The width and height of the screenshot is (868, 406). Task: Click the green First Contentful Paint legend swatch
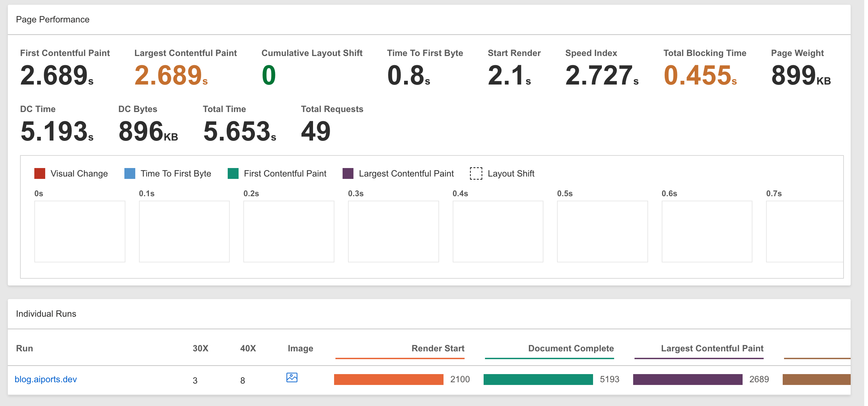pyautogui.click(x=233, y=173)
